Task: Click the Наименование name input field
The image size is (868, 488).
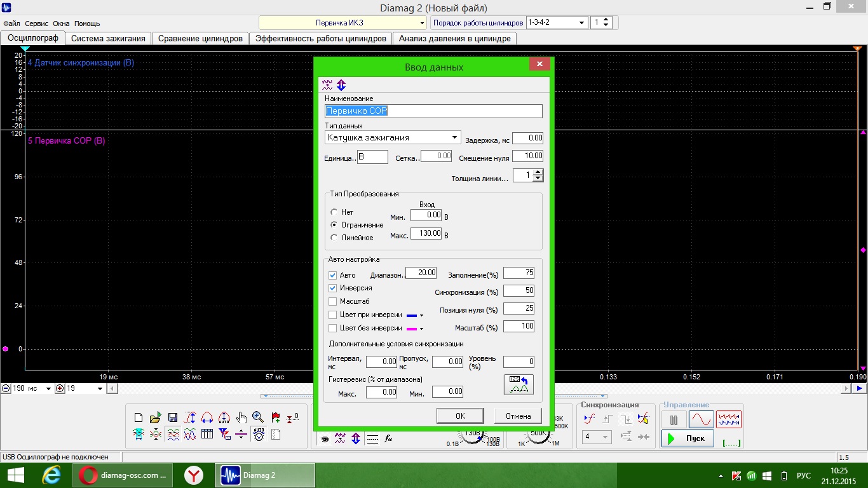Action: [433, 111]
